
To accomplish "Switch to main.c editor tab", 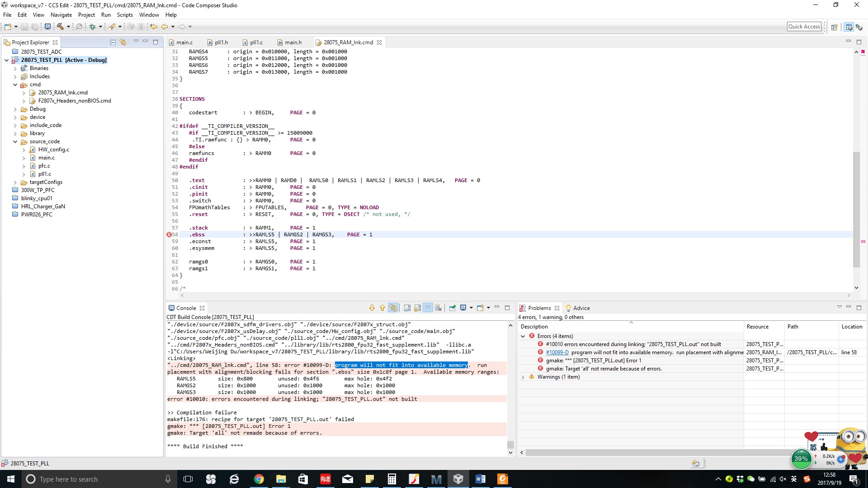I will point(181,42).
